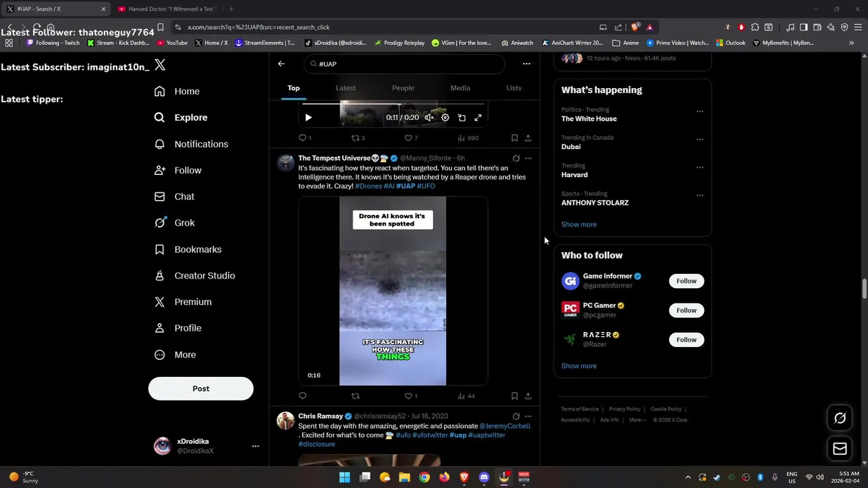
Task: Bookmark the Tempest Universe post
Action: (515, 396)
